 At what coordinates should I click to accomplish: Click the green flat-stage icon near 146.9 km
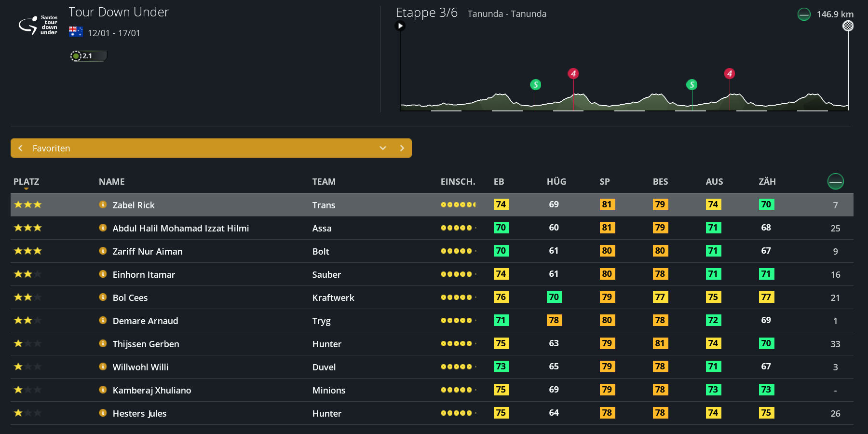pos(804,14)
